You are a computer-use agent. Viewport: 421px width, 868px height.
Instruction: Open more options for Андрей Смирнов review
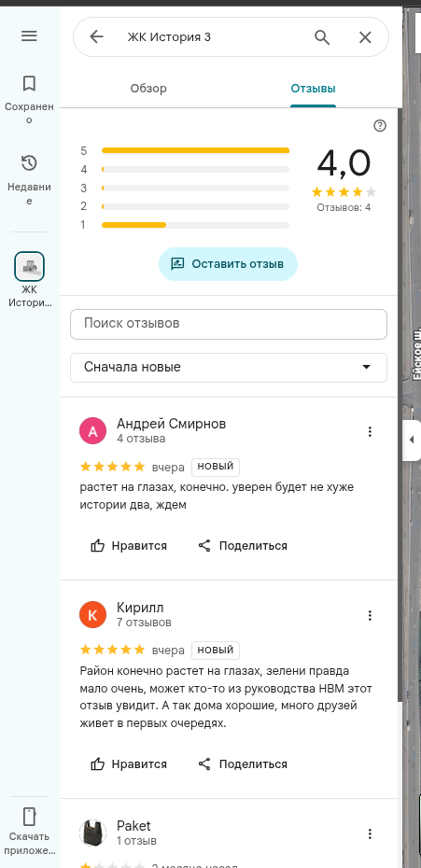pos(370,432)
